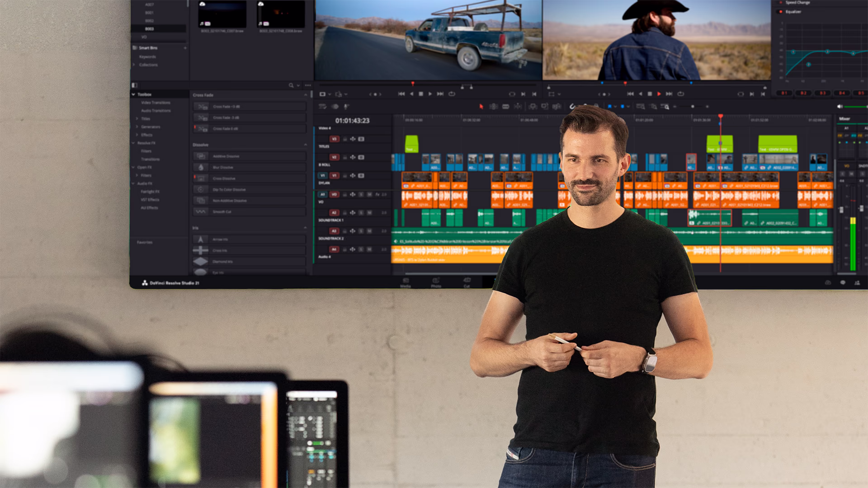Select the red arrow Selection tool
The image size is (868, 488).
point(481,107)
